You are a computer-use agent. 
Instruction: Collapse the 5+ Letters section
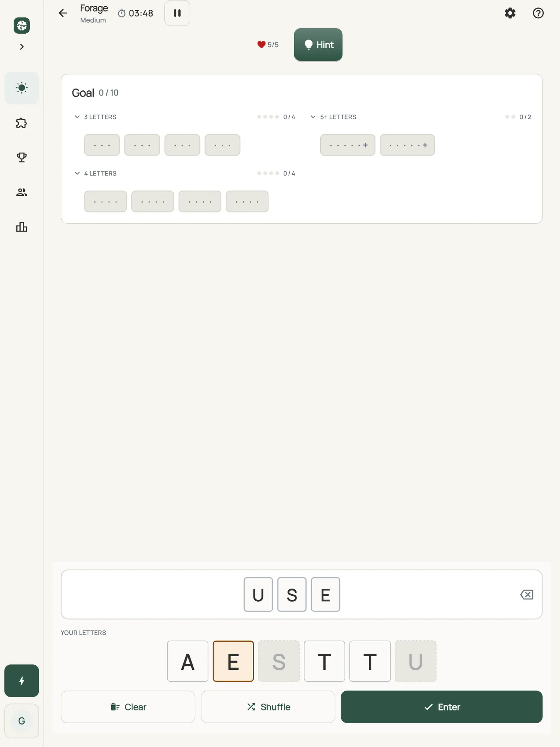pos(313,117)
